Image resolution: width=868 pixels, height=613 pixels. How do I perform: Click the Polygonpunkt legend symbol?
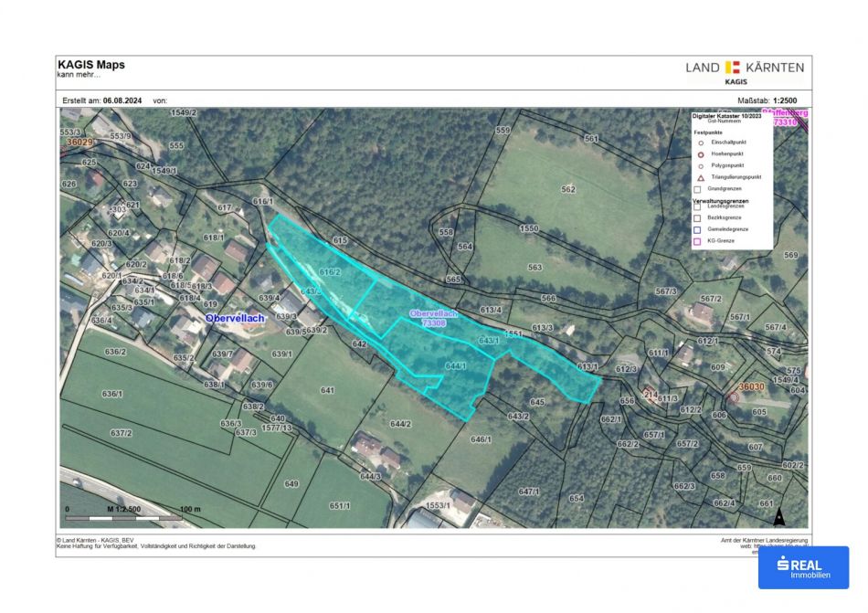pos(699,165)
